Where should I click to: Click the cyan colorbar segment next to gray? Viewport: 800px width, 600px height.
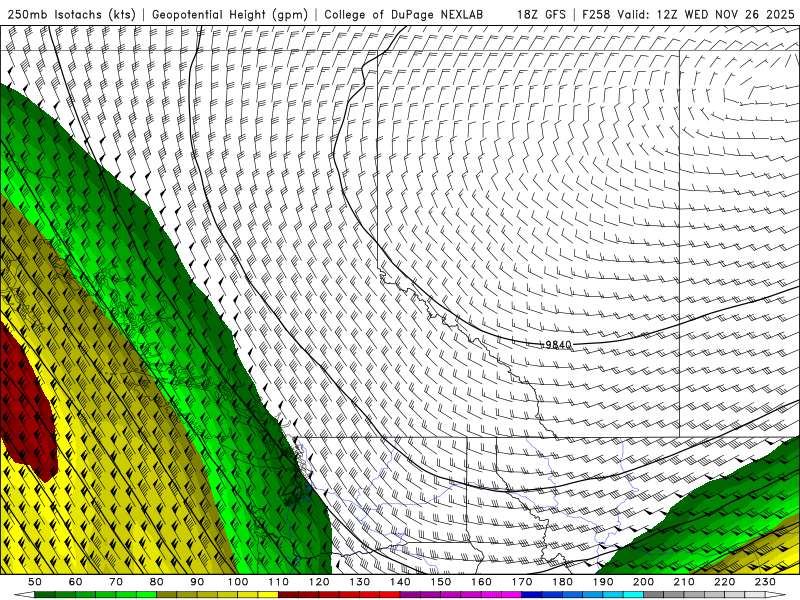click(x=634, y=595)
